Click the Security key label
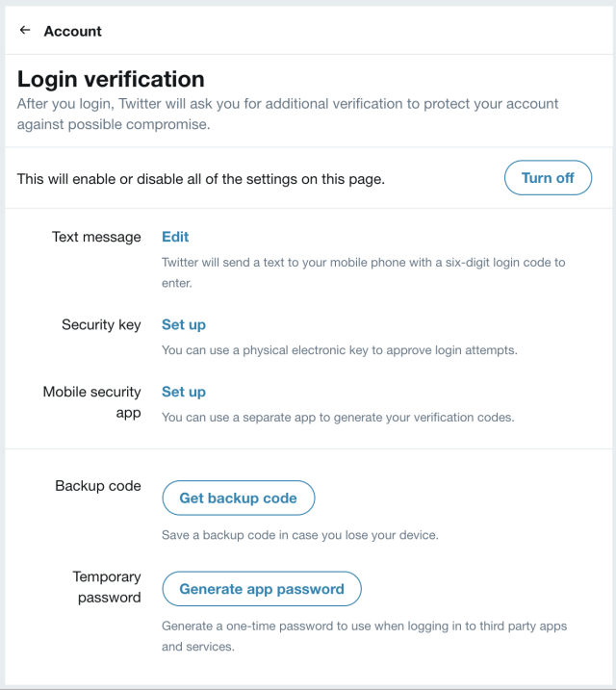This screenshot has height=690, width=616. [x=101, y=324]
